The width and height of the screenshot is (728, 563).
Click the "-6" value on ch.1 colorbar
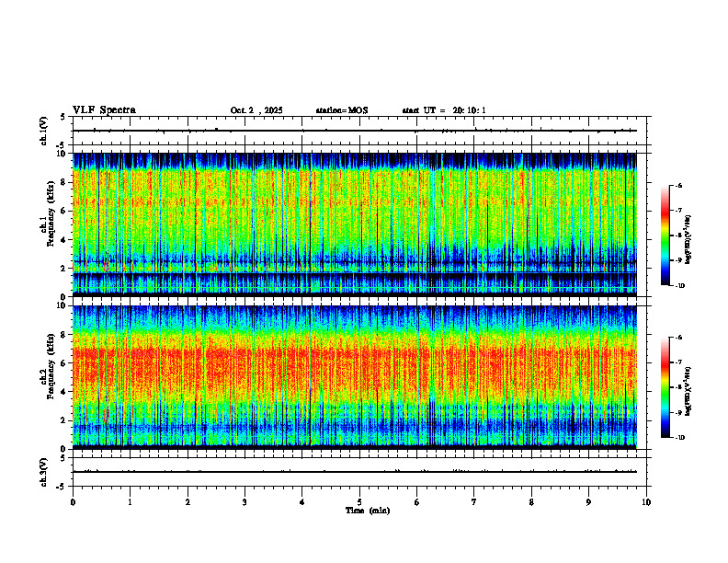678,185
